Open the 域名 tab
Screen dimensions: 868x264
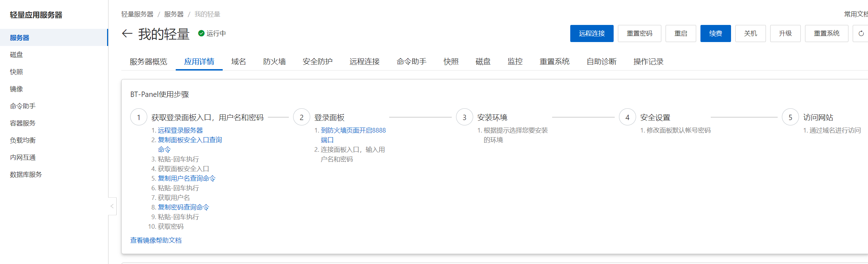coord(238,62)
